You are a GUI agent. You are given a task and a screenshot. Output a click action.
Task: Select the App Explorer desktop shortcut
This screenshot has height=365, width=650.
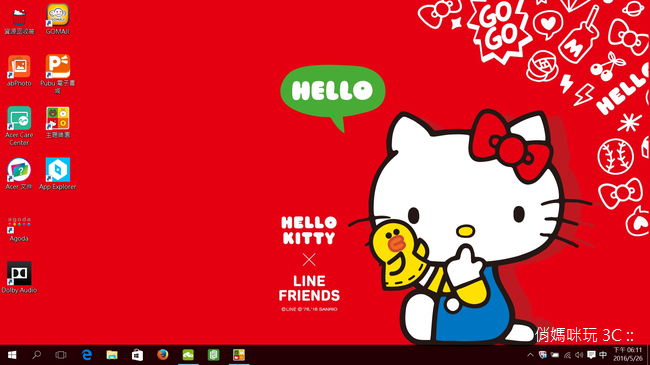[x=58, y=174]
